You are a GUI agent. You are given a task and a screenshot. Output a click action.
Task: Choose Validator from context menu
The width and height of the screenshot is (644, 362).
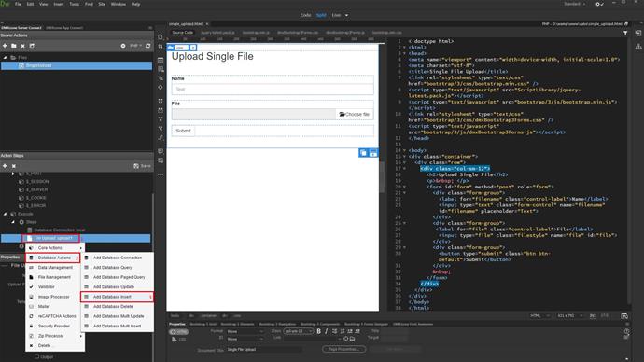pos(55,286)
